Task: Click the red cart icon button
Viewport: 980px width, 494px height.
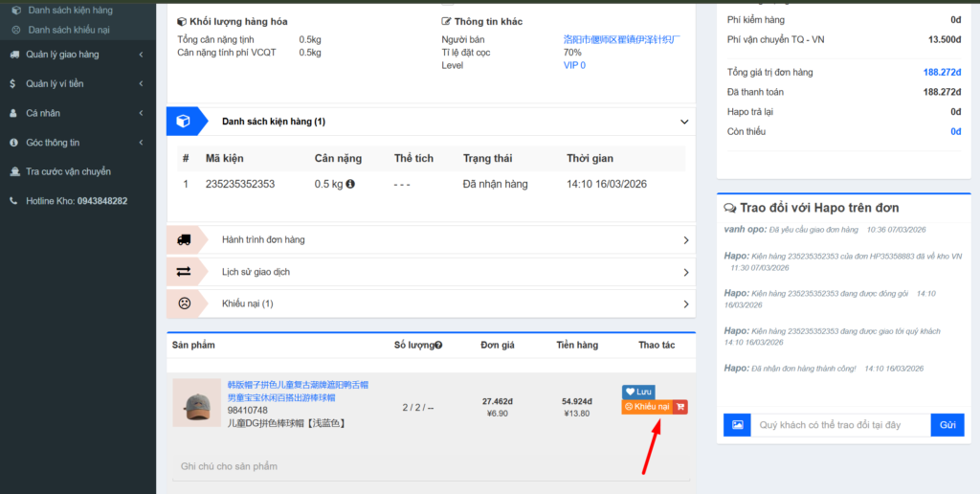Action: pyautogui.click(x=680, y=407)
